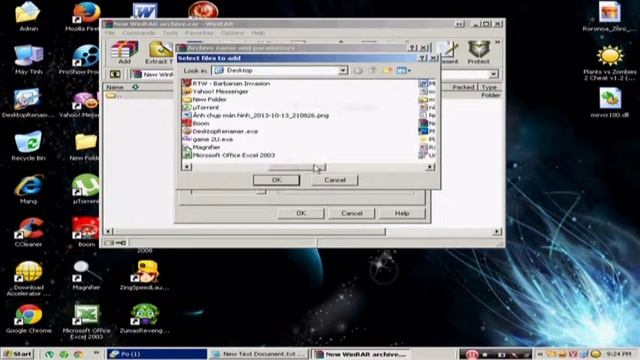
Task: Open Plants vs Zombies 2 Cheat desktop icon
Action: (610, 63)
